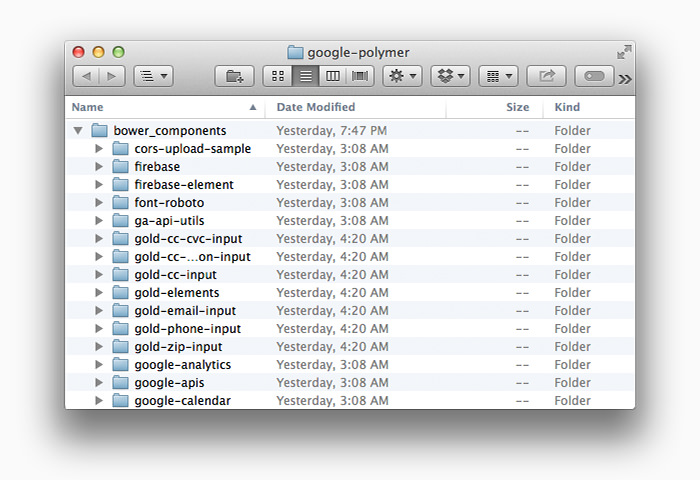Select the google-calendar folder icon
Image resolution: width=700 pixels, height=480 pixels.
120,400
